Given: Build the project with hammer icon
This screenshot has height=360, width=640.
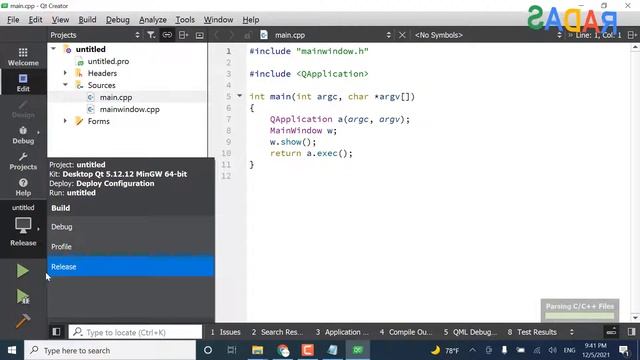Looking at the screenshot, I should [22, 321].
